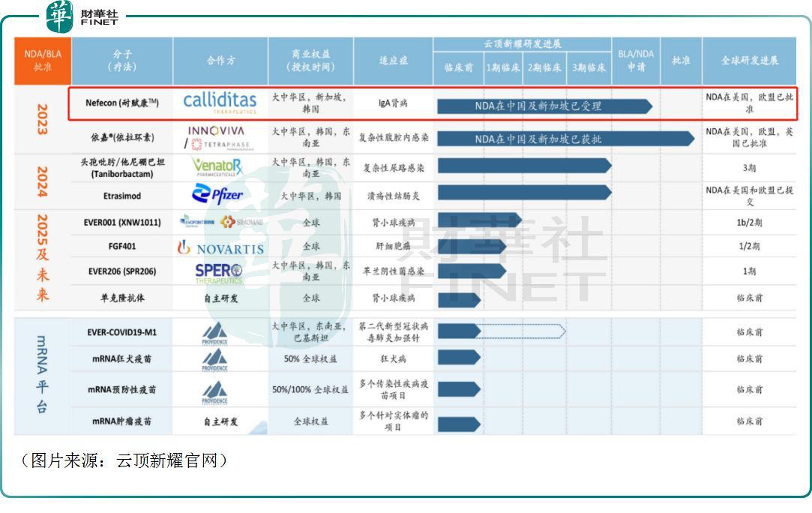Viewport: 812px width, 513px height.
Task: Select the Spero Therapeutics logo
Action: [x=218, y=271]
